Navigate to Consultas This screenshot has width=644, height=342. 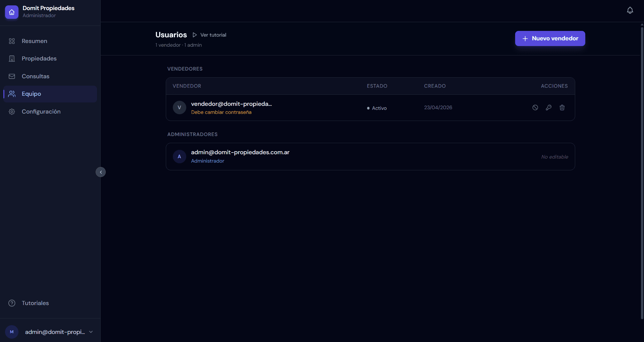[50, 76]
